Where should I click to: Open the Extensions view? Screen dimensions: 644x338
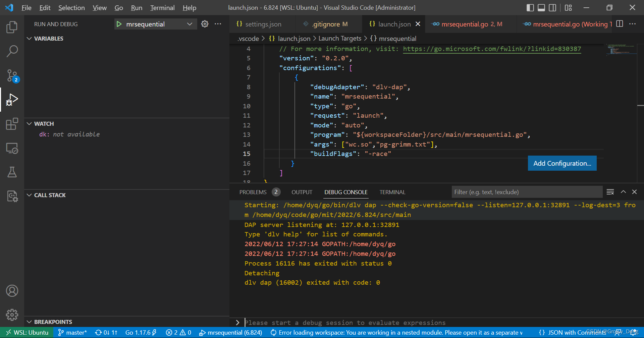pos(12,124)
